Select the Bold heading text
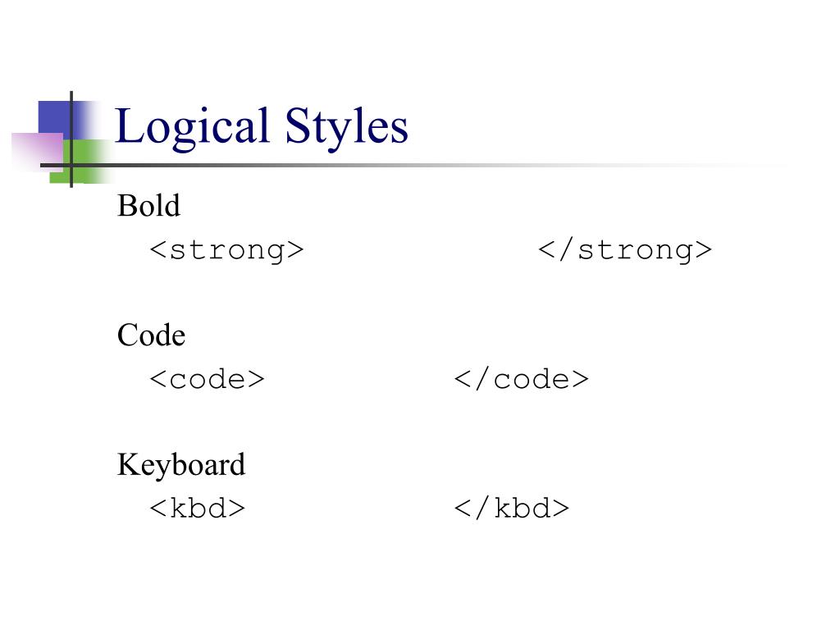840x630 pixels. 149,206
